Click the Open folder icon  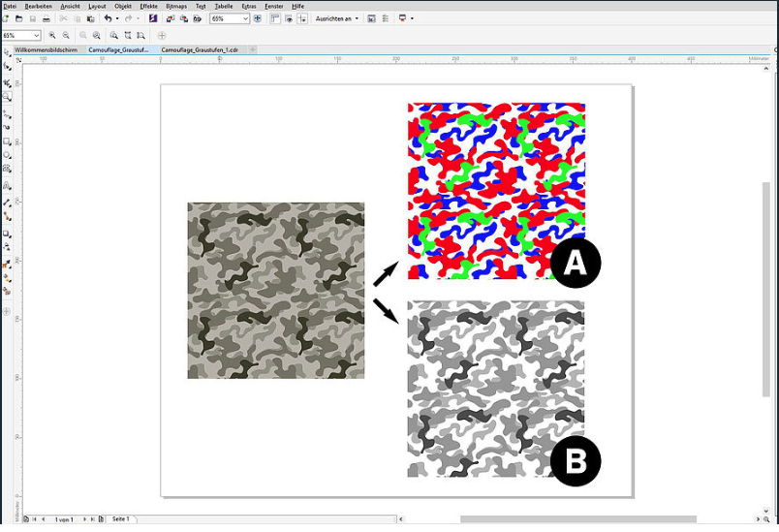pos(19,18)
